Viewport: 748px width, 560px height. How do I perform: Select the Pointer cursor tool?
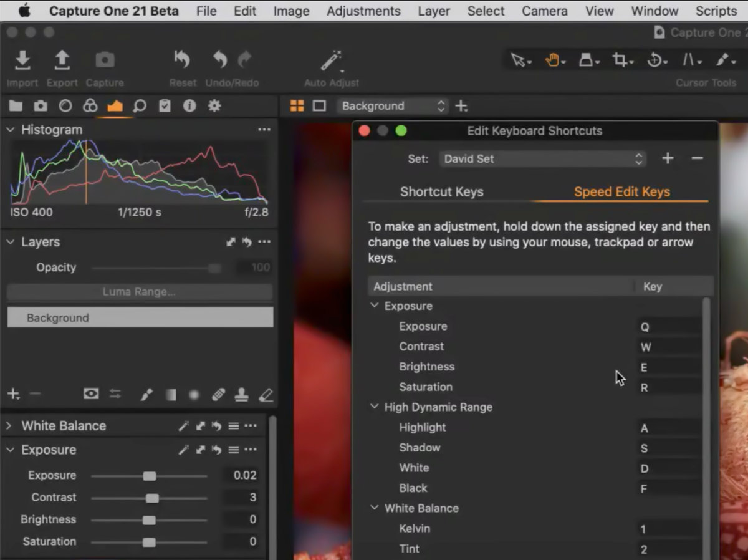(x=520, y=60)
